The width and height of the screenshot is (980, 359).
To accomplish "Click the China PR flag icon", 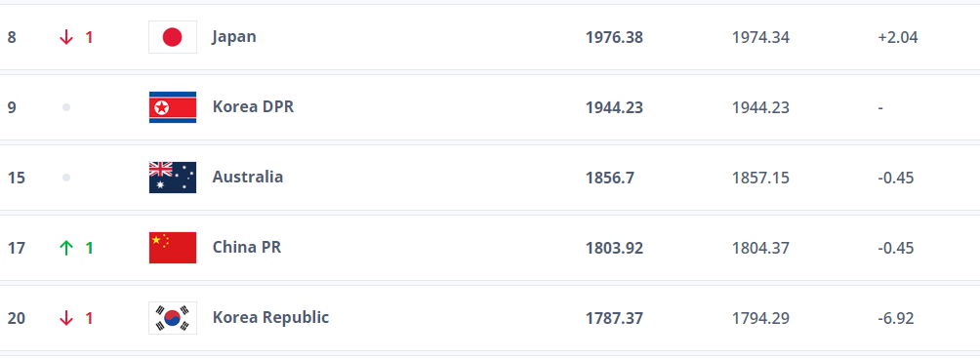I will tap(173, 248).
